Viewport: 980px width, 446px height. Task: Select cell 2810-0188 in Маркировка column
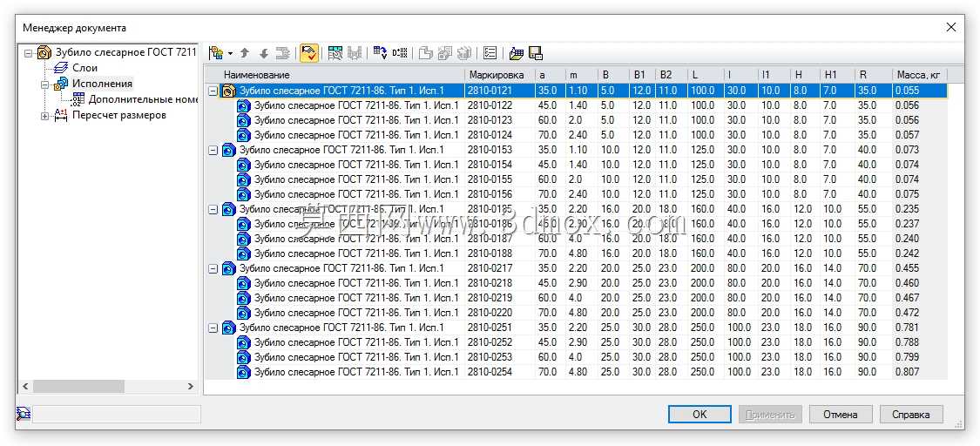(x=500, y=253)
